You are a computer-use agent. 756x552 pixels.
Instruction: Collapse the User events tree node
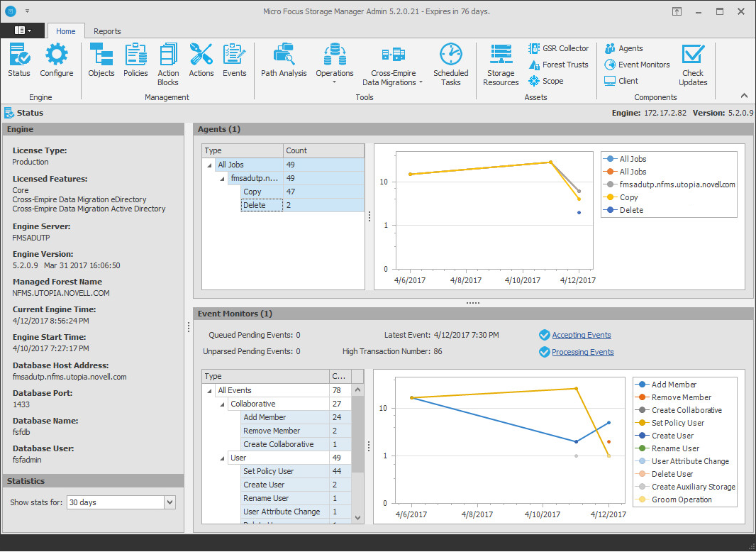(222, 458)
